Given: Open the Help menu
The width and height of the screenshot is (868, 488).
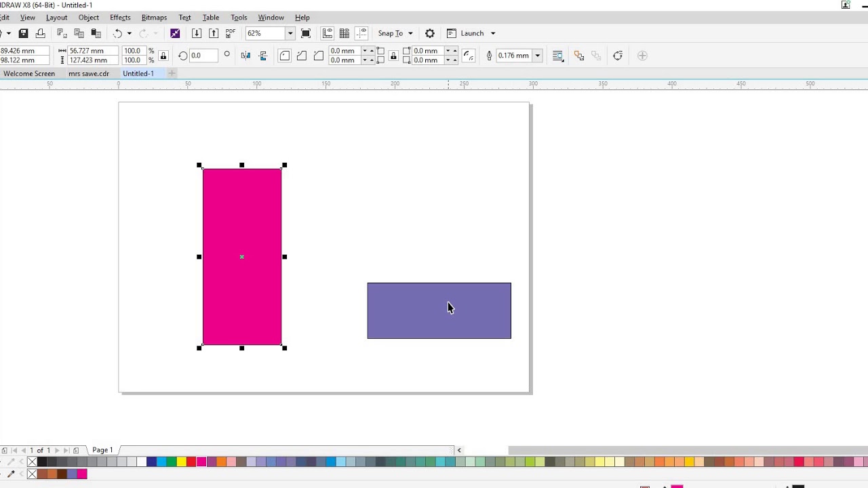Looking at the screenshot, I should click(x=302, y=17).
